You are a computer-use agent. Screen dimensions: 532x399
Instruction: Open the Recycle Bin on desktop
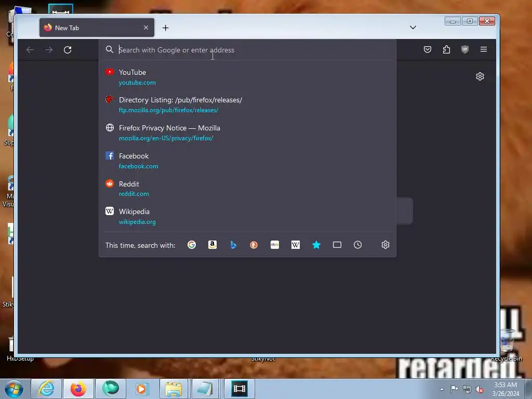tap(507, 344)
